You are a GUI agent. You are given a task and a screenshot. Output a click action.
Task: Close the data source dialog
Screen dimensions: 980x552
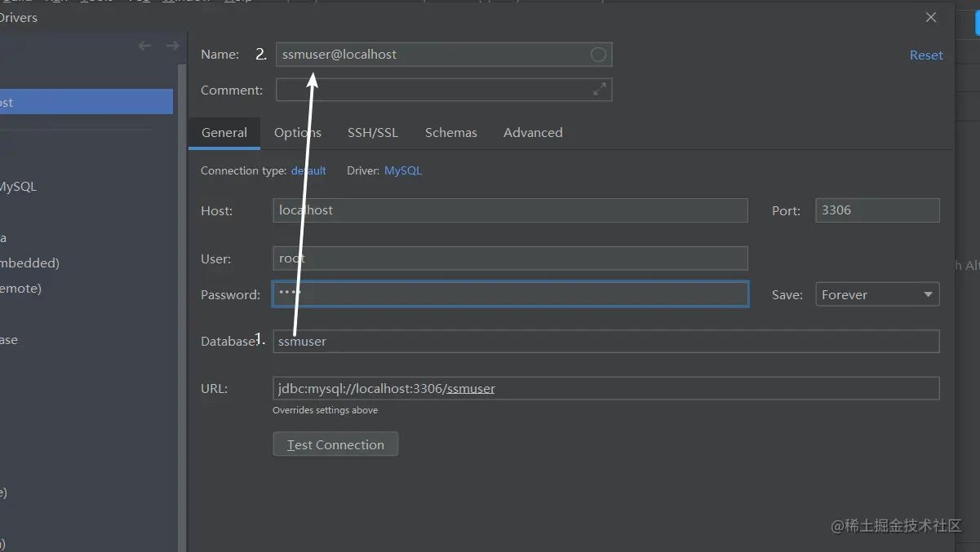point(931,17)
